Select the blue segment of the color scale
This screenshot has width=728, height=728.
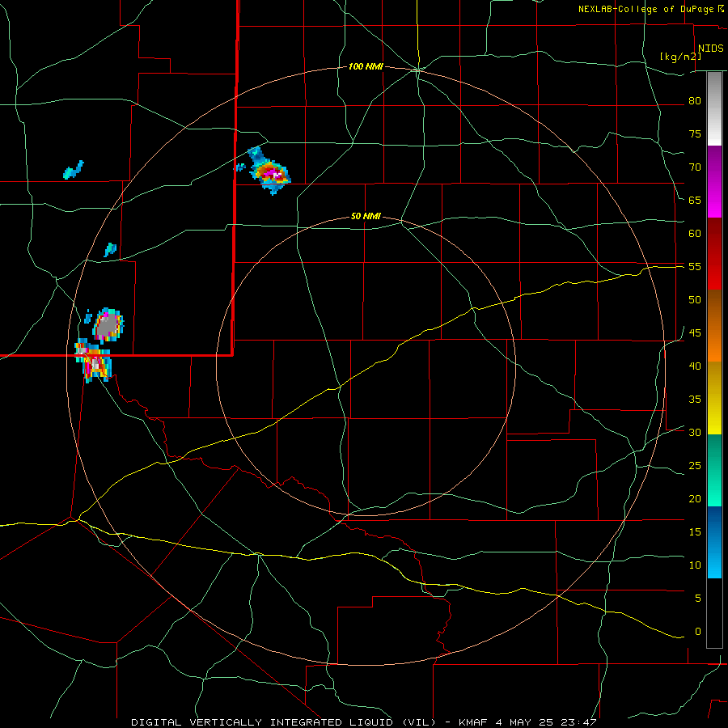[714, 542]
